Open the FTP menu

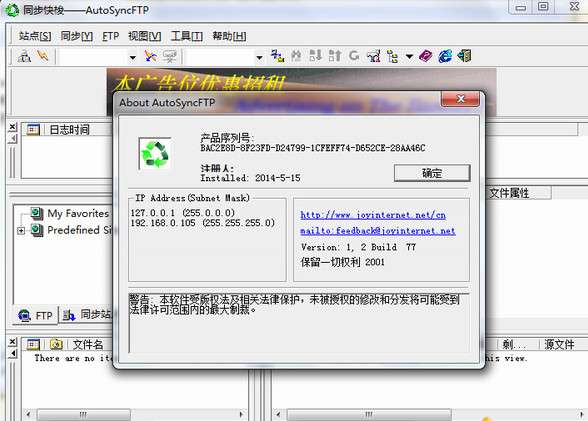click(x=111, y=36)
